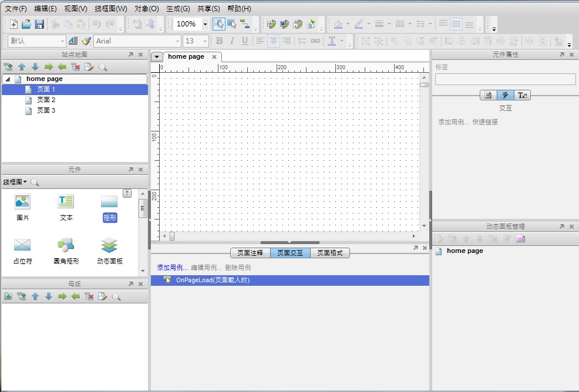Open the Arial font family dropdown

pyautogui.click(x=177, y=41)
